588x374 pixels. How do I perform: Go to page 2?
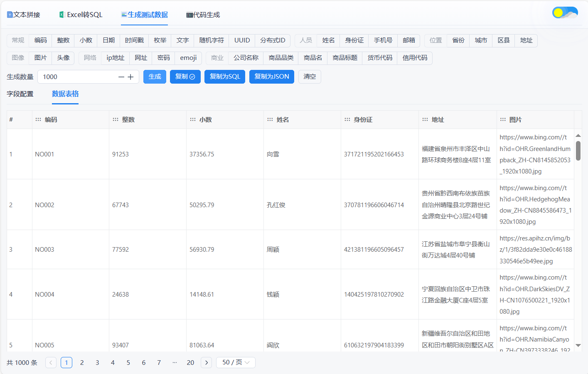(82, 362)
